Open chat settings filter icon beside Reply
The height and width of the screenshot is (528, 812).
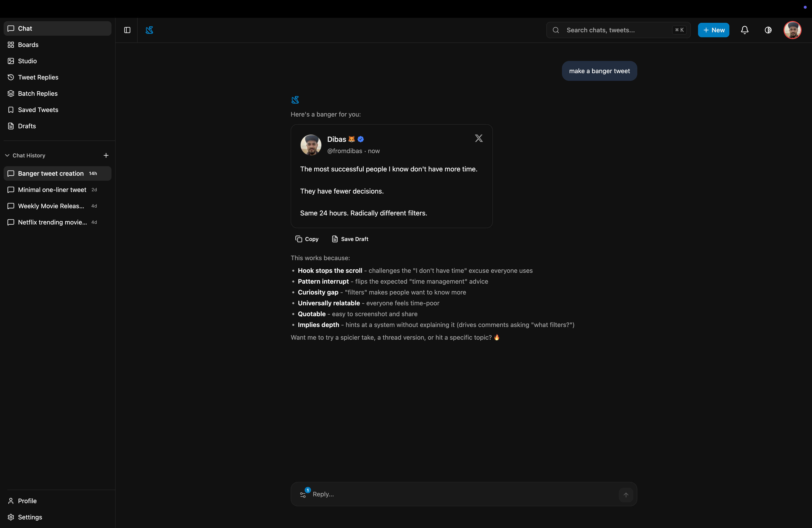coord(303,494)
